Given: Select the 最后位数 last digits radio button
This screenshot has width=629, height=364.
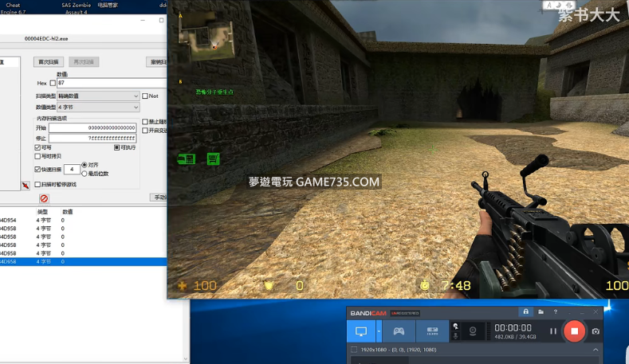Looking at the screenshot, I should (x=85, y=174).
